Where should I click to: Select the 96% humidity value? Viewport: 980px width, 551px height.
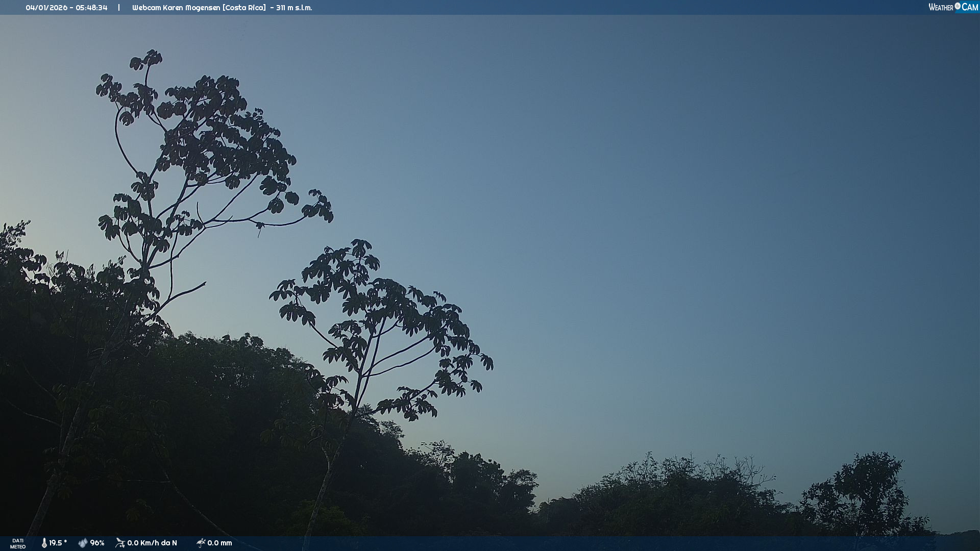click(97, 543)
